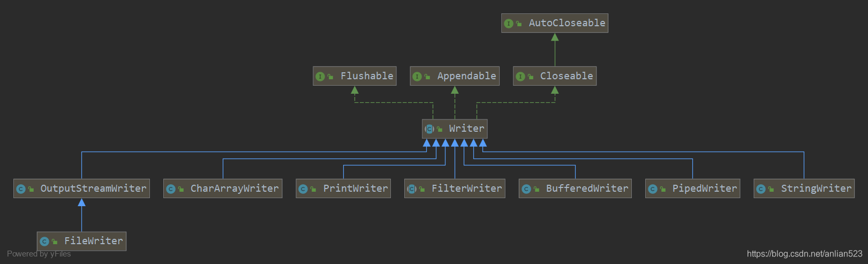Click the Writer label text
This screenshot has width=868, height=264.
tap(466, 129)
